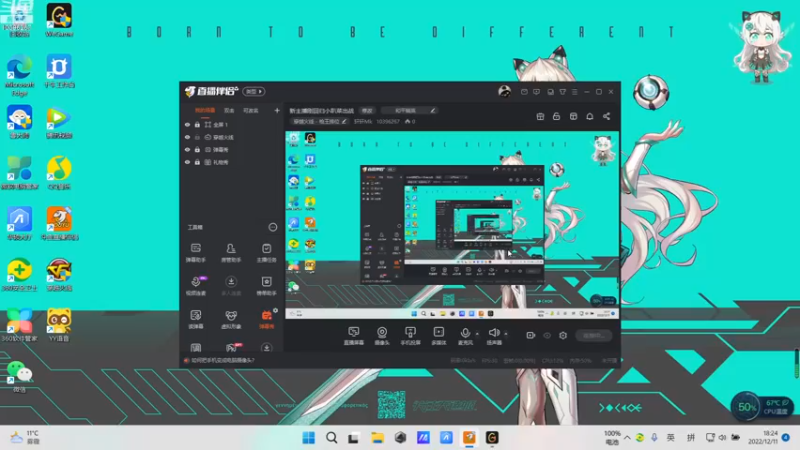This screenshot has height=450, width=800.
Task: Add a 摄像头 camera source
Action: [382, 336]
